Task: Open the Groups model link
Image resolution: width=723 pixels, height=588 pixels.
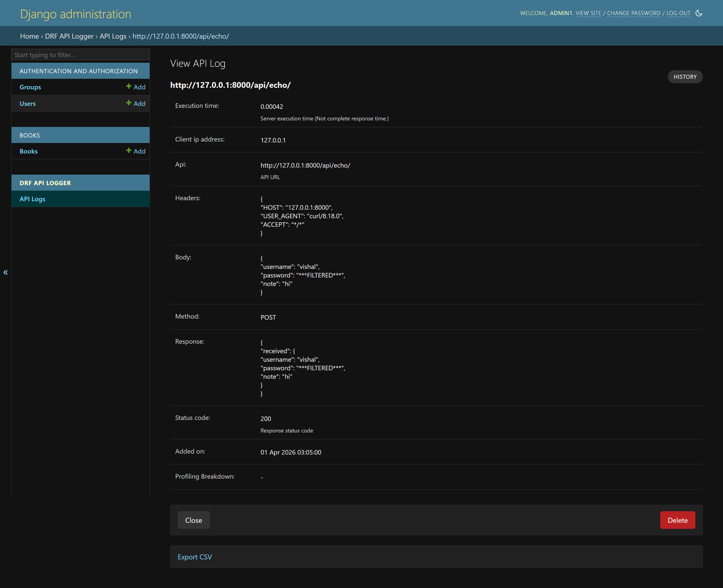Action: 30,87
